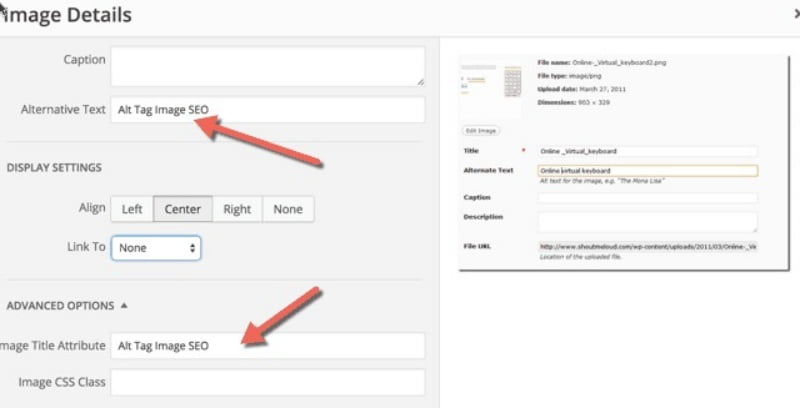Select the highlighted Alternate Text field
The width and height of the screenshot is (800, 408).
[x=647, y=170]
